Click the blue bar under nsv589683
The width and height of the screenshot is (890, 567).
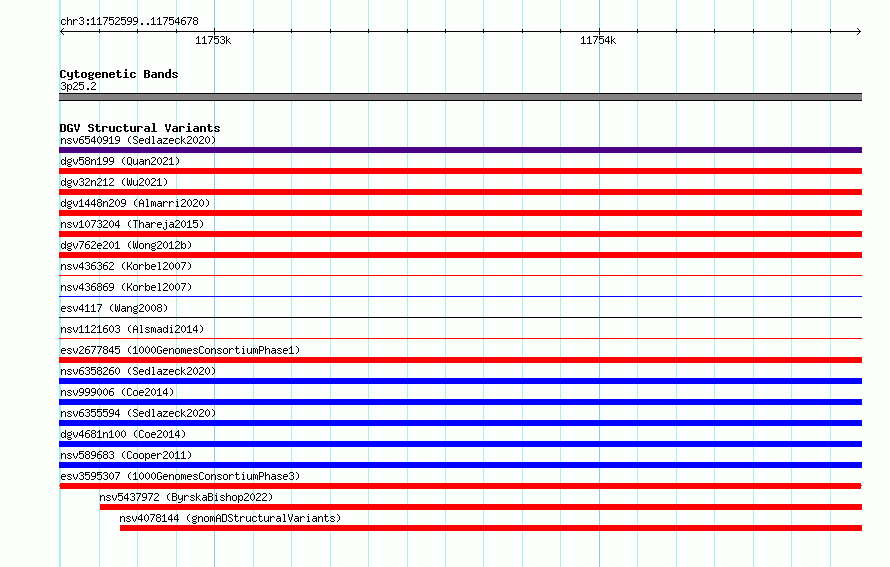point(460,465)
